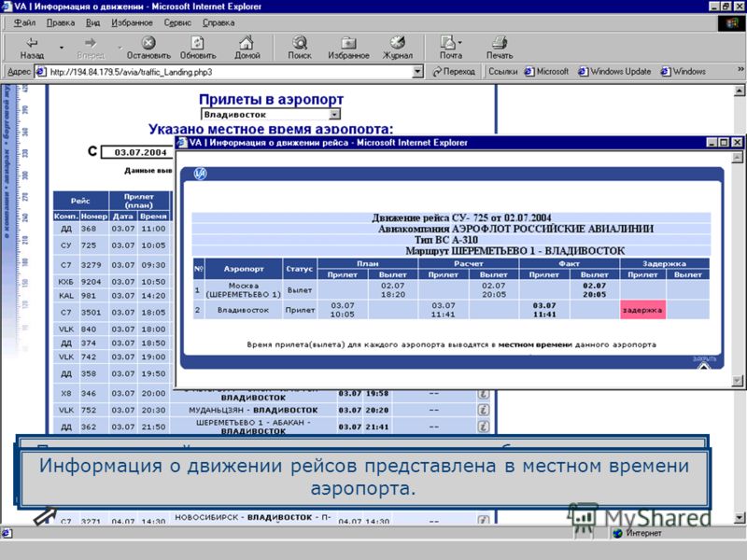Click the start date field 03.07.2004

tap(137, 152)
